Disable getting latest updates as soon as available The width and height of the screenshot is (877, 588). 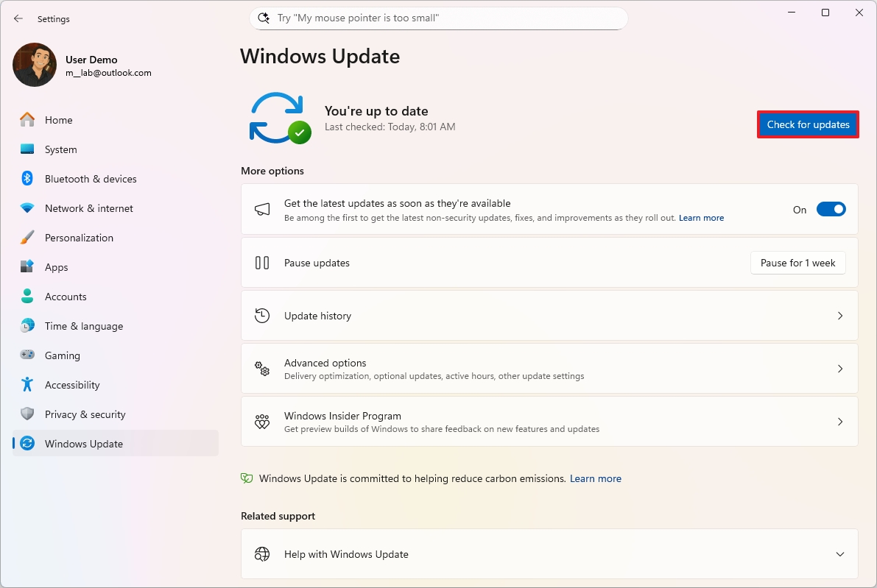click(831, 209)
